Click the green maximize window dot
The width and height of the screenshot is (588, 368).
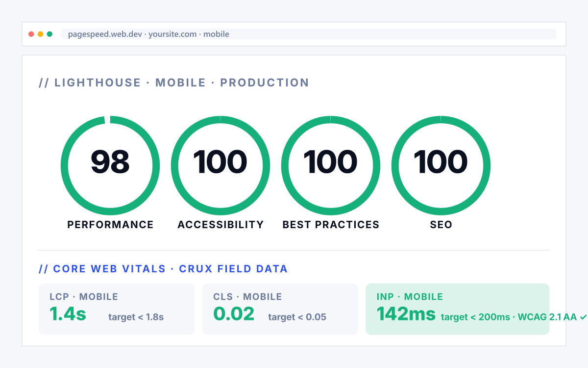49,34
